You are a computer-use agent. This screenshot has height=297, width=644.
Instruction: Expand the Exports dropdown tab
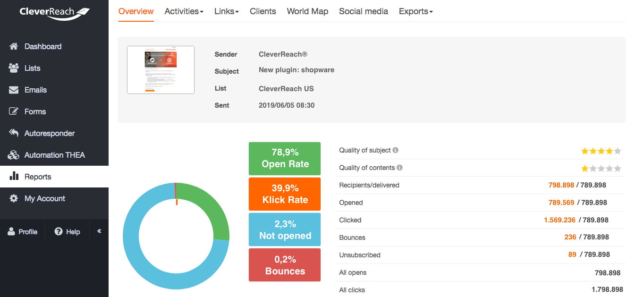pos(416,11)
